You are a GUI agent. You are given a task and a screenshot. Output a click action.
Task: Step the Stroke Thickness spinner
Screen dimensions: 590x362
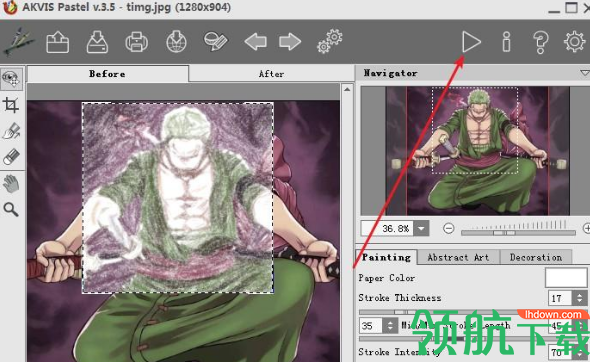pyautogui.click(x=579, y=298)
